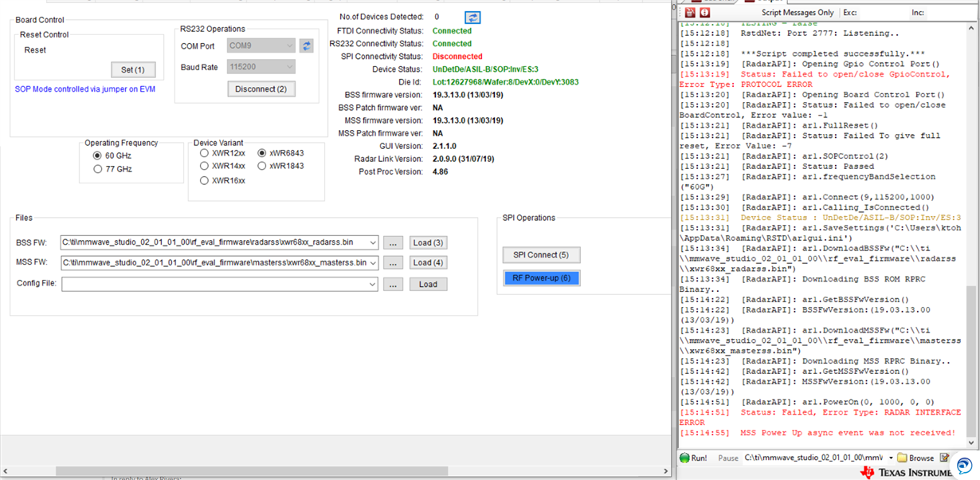The image size is (980, 480).
Task: Select the xWR12xx device variant
Action: pyautogui.click(x=205, y=154)
